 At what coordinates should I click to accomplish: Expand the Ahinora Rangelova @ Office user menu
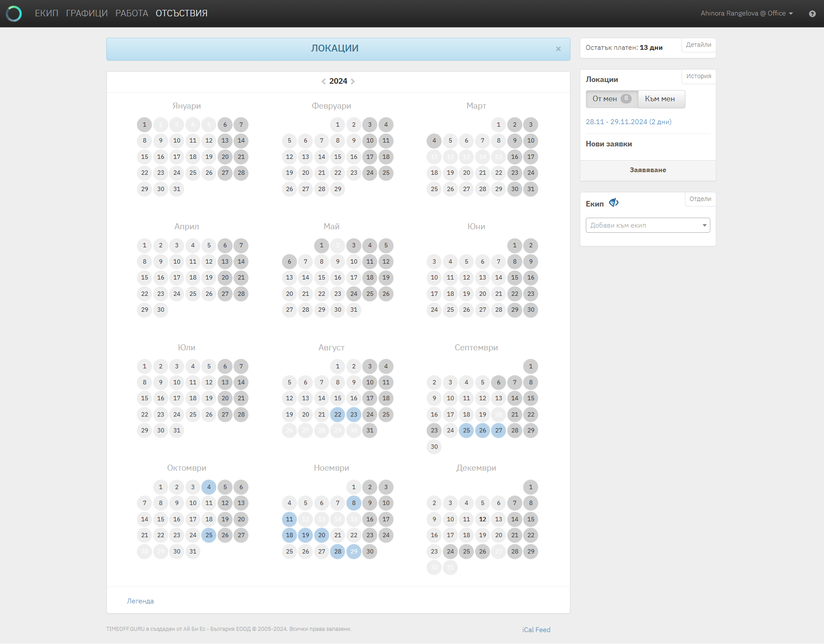click(x=747, y=13)
